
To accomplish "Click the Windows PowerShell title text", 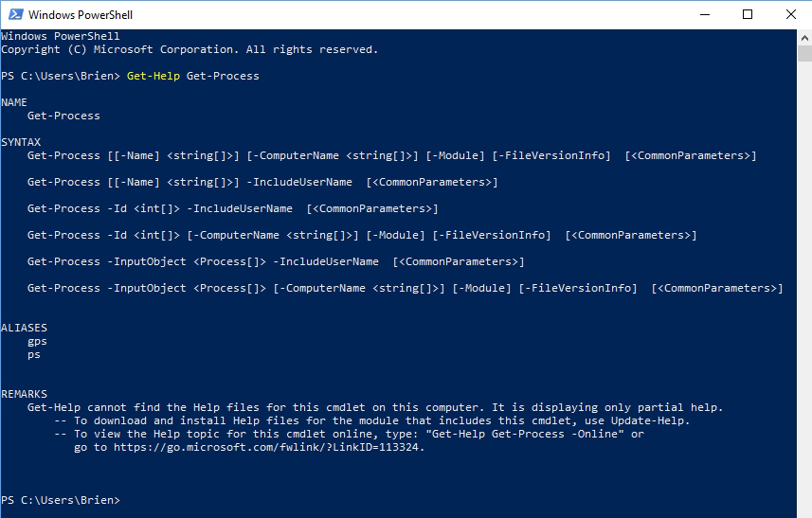I will (81, 15).
